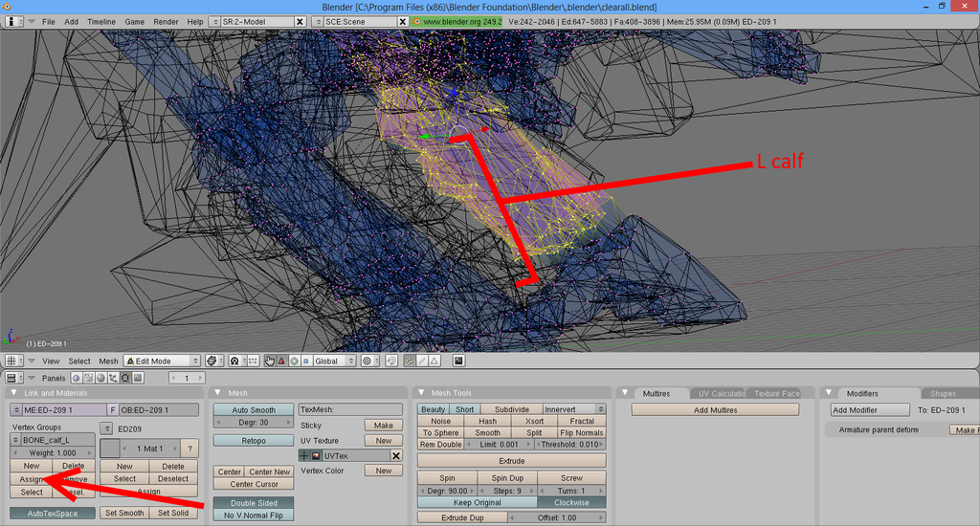Enable face select mode icon
The height and width of the screenshot is (526, 980).
[434, 362]
